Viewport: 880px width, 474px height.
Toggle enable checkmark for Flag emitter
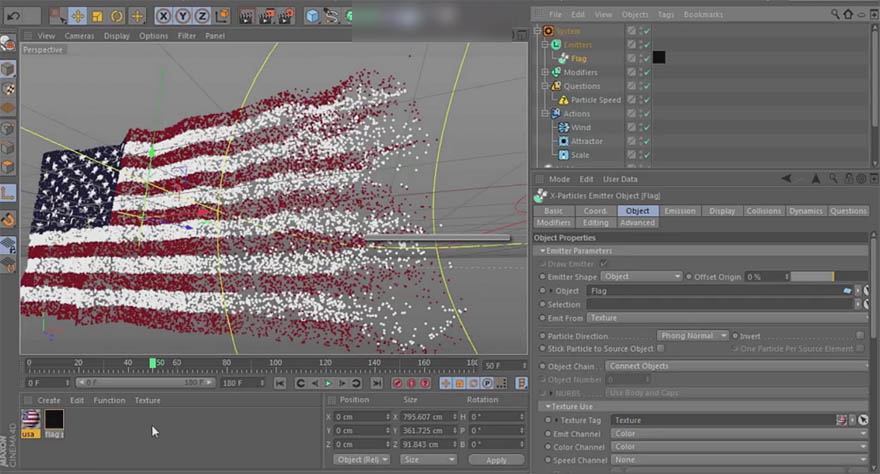(647, 58)
